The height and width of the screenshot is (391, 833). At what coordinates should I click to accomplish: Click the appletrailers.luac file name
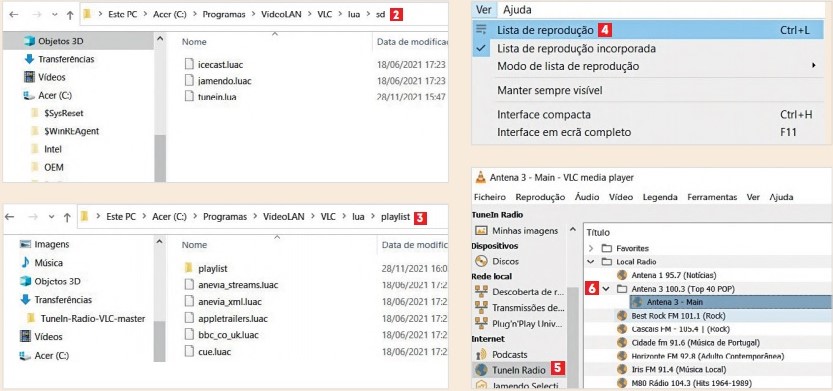pyautogui.click(x=233, y=319)
